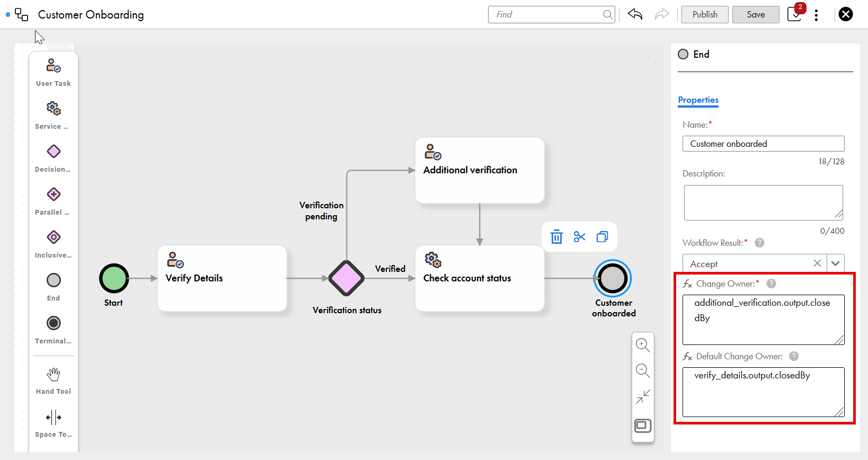Activate the Hand Tool

click(x=54, y=374)
